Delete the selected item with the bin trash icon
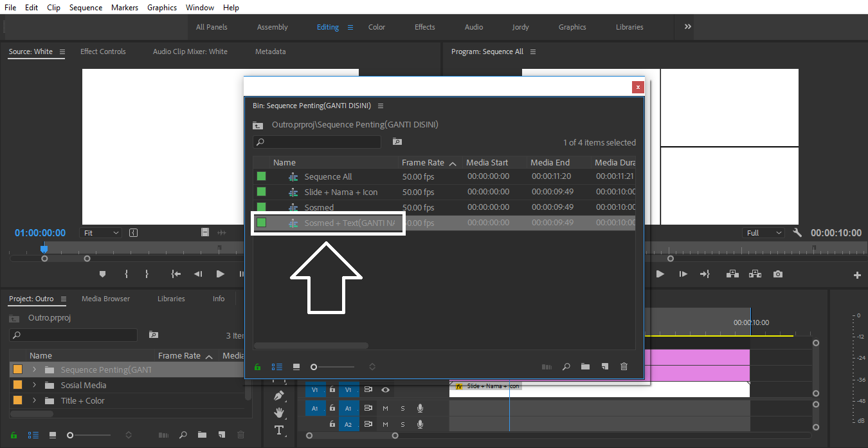This screenshot has width=868, height=448. (624, 366)
